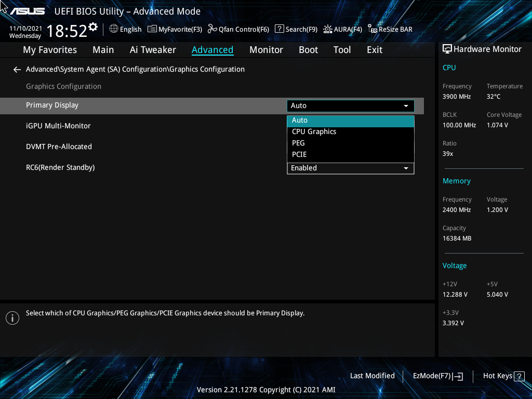Image resolution: width=532 pixels, height=399 pixels.
Task: Click the memory frequency value 2400 MHz
Action: click(x=456, y=210)
